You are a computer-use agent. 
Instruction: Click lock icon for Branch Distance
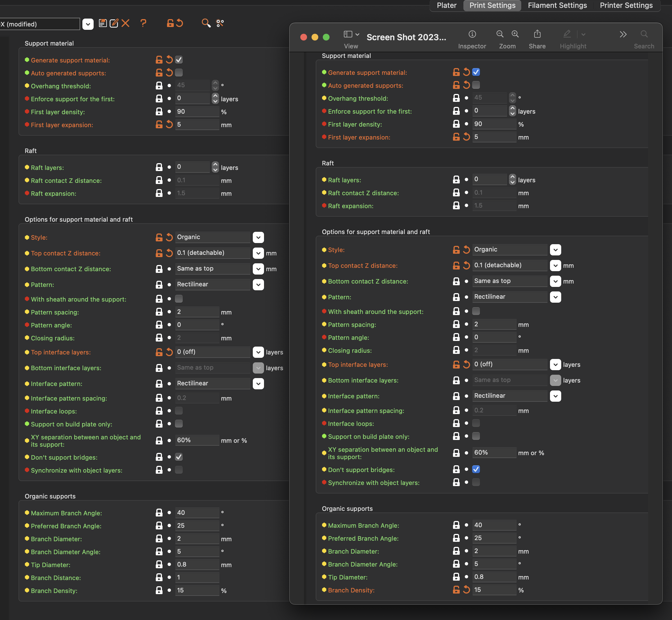(x=159, y=578)
